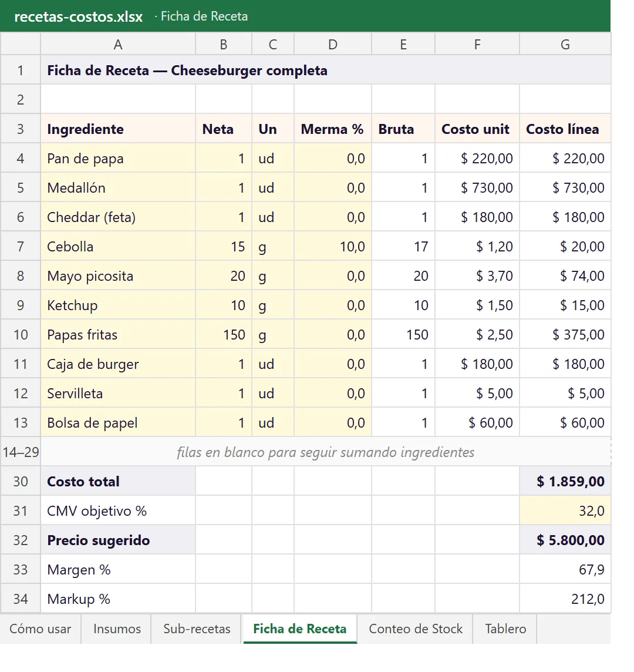Select the 'Medallón' ingredient cell
The width and height of the screenshot is (634, 672).
[118, 187]
